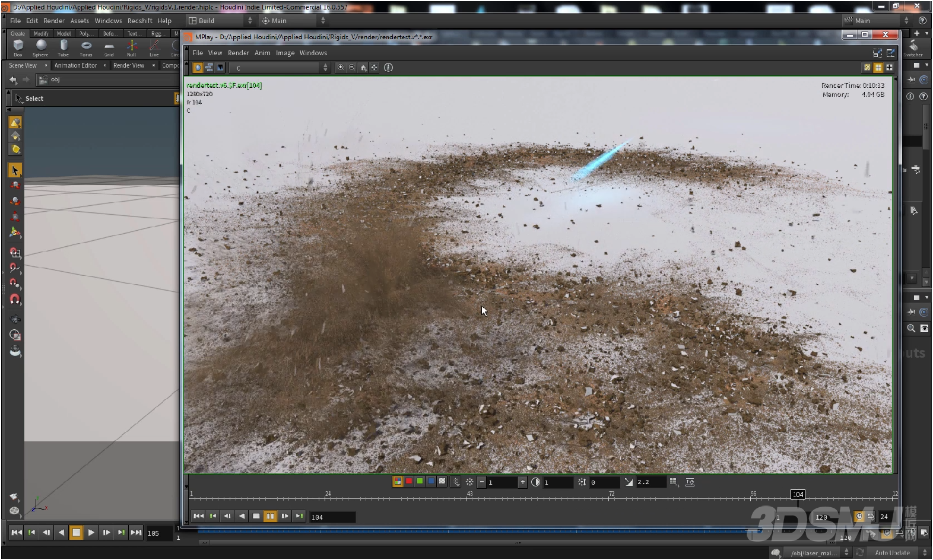Image resolution: width=933 pixels, height=560 pixels.
Task: Switch to the Render View tab
Action: [129, 65]
